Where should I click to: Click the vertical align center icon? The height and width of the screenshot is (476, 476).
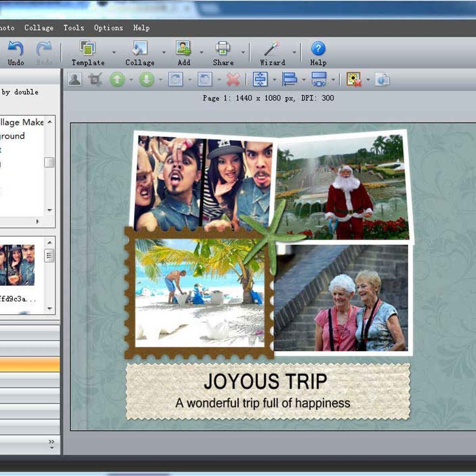click(x=261, y=79)
